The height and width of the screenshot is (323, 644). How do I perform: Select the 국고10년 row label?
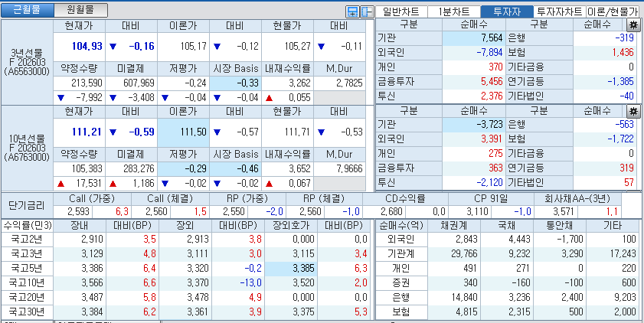(28, 282)
